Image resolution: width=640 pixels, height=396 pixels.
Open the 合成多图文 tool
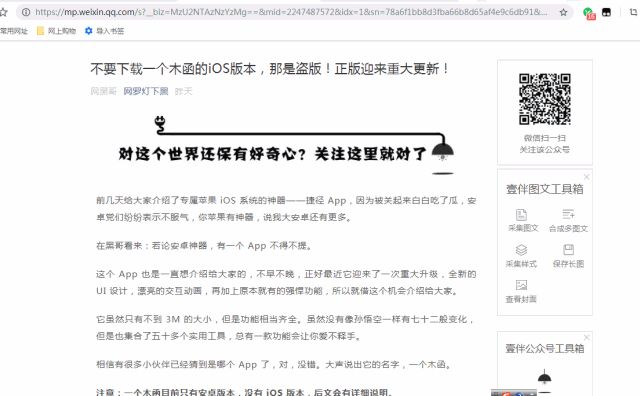click(568, 214)
